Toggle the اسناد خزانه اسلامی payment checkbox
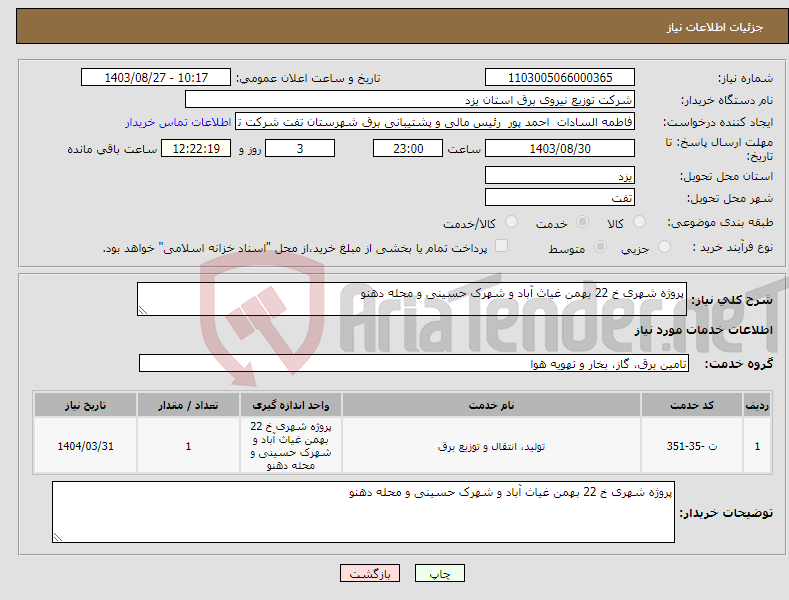The image size is (789, 600). [x=502, y=246]
